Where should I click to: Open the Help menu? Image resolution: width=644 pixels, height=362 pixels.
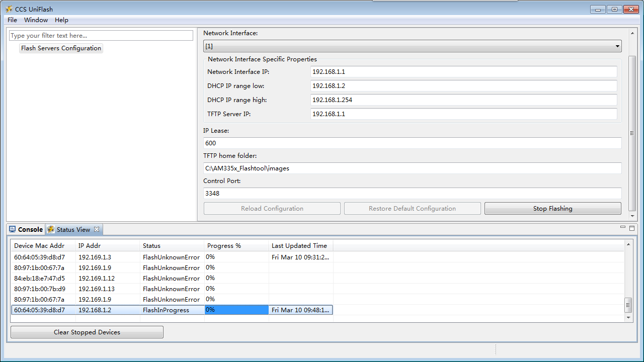61,20
